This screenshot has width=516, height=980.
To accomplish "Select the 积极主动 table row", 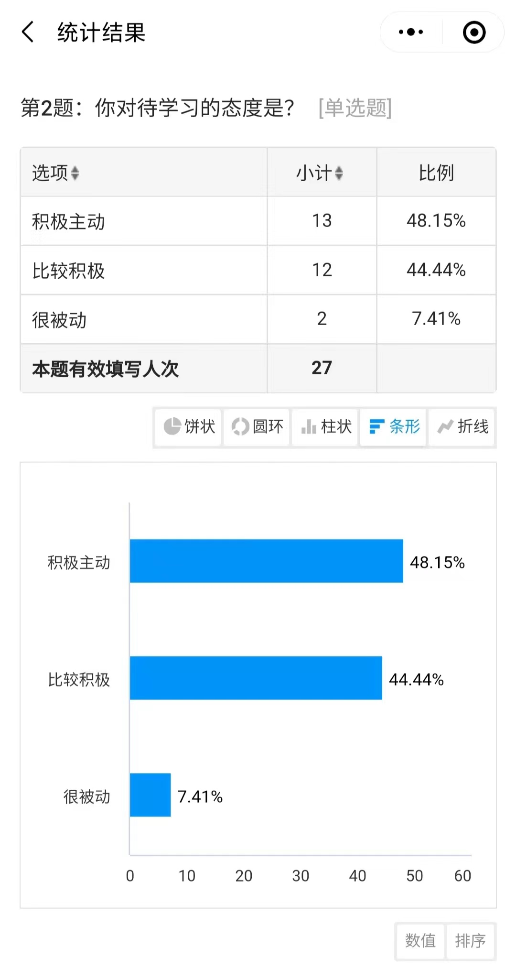I will click(x=143, y=221).
